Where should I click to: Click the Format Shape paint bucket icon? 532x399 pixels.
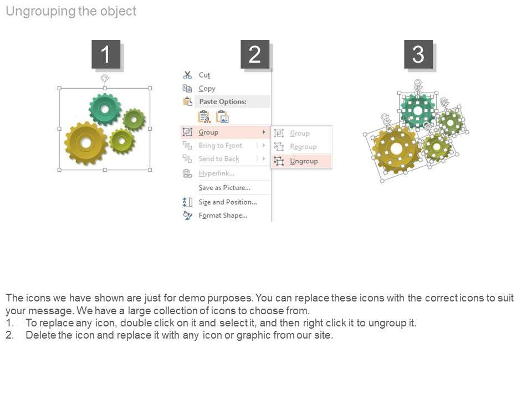click(x=187, y=215)
